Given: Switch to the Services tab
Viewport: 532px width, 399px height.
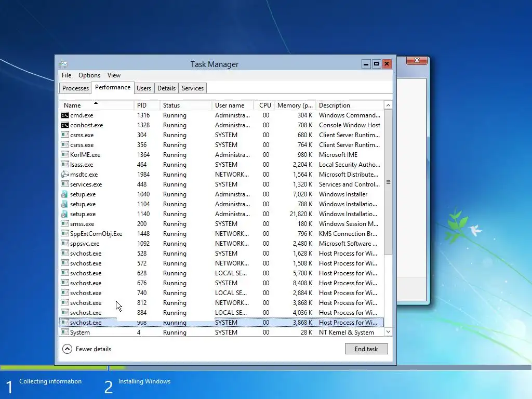Looking at the screenshot, I should pos(193,88).
